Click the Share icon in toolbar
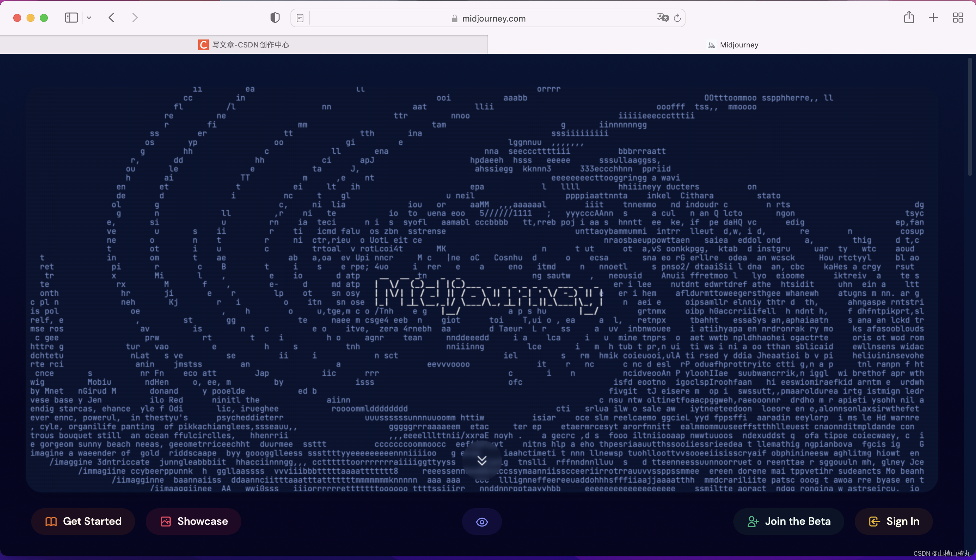The image size is (976, 560). pos(909,17)
